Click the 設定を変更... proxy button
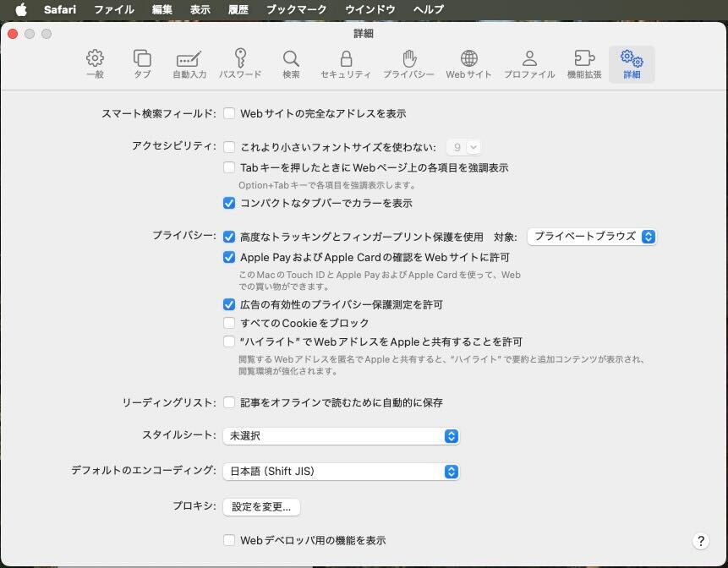 261,507
